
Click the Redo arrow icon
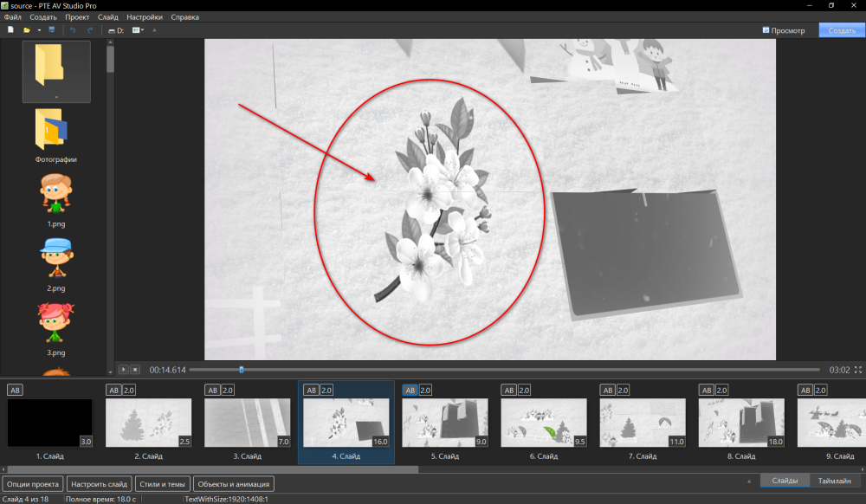89,30
